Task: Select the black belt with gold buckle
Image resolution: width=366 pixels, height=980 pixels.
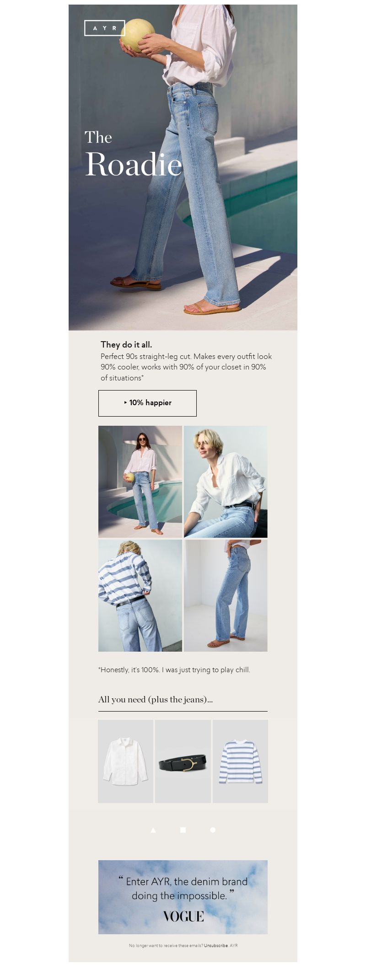Action: pos(183,761)
